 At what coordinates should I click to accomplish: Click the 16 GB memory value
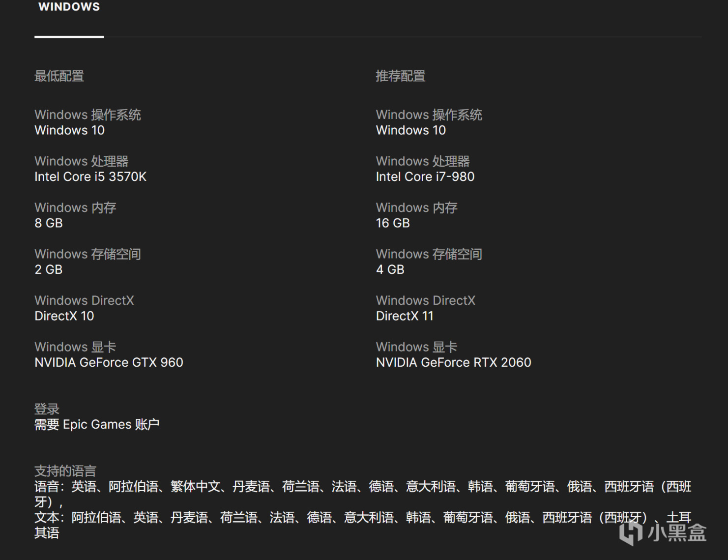coord(393,223)
